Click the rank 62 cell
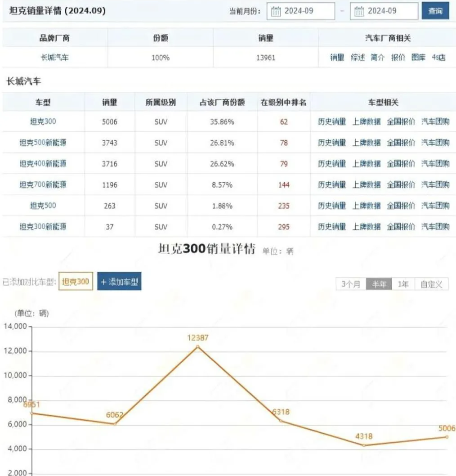The height and width of the screenshot is (476, 456). 284,122
